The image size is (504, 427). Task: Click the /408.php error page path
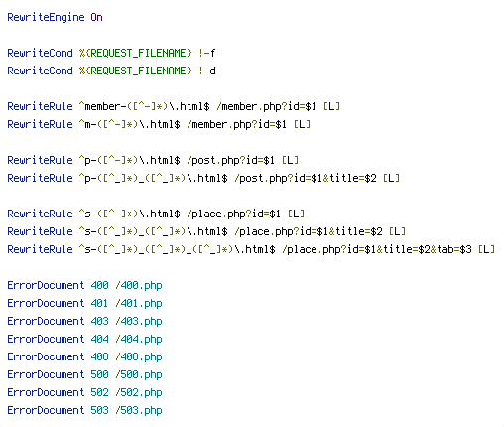point(139,356)
